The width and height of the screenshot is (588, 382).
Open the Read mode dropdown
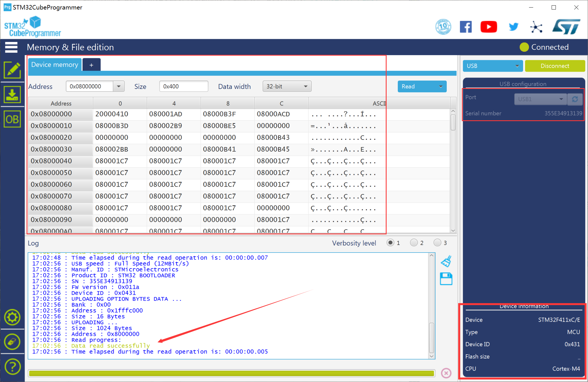[441, 86]
